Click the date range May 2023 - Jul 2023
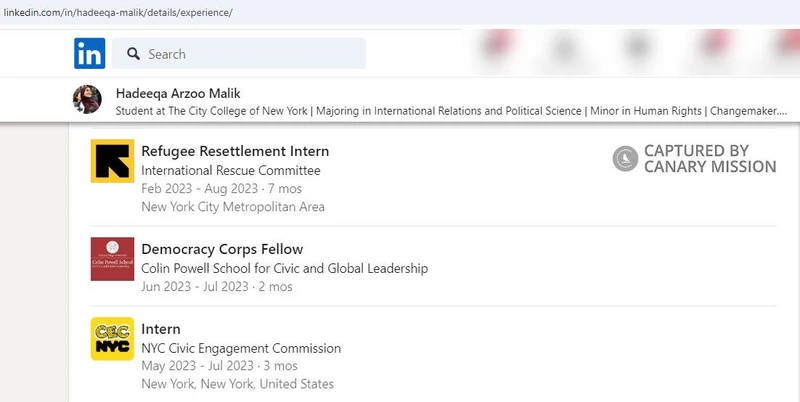Image resolution: width=800 pixels, height=402 pixels. [x=197, y=366]
